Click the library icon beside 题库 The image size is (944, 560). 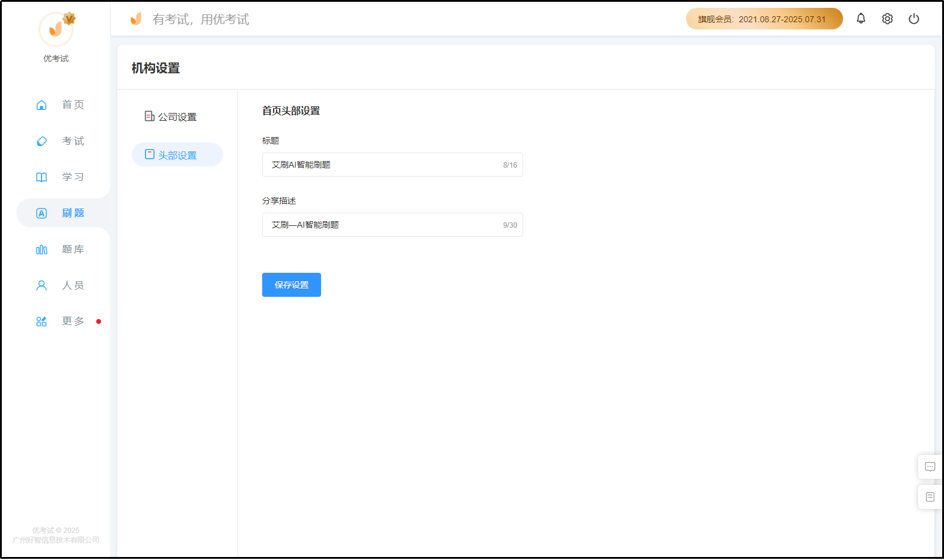(x=41, y=249)
